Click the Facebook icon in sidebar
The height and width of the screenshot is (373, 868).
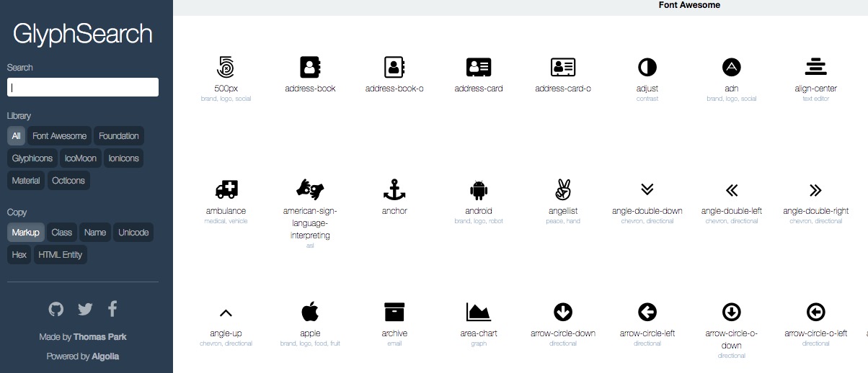112,309
